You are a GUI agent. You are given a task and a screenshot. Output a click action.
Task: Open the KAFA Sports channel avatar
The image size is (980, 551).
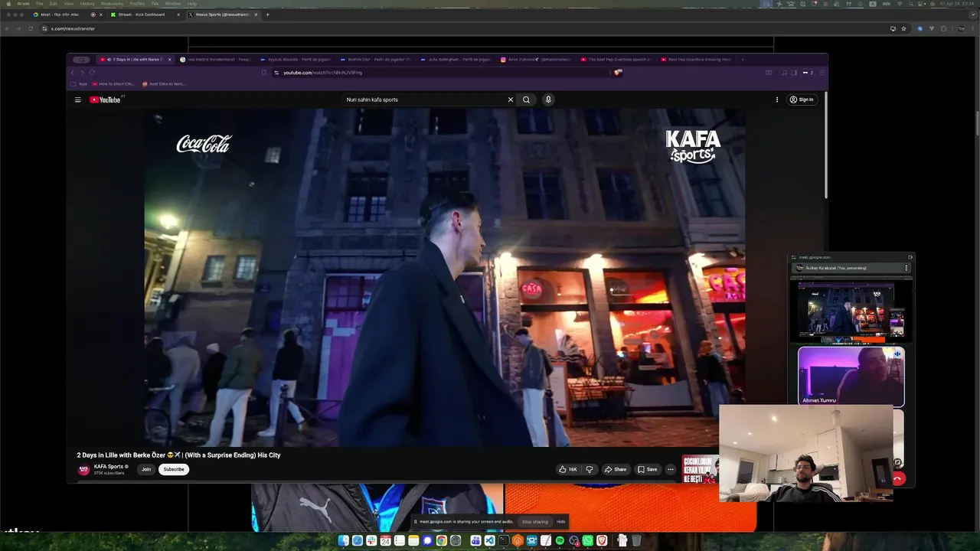tap(84, 469)
